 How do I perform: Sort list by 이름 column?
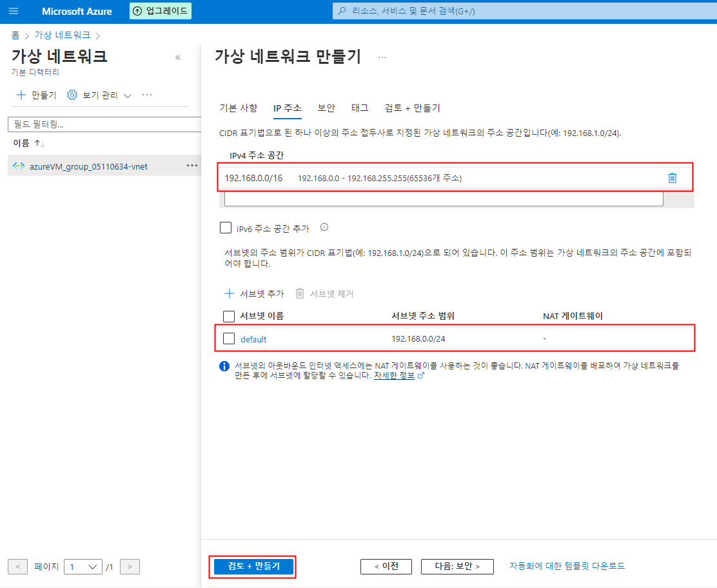[29, 143]
